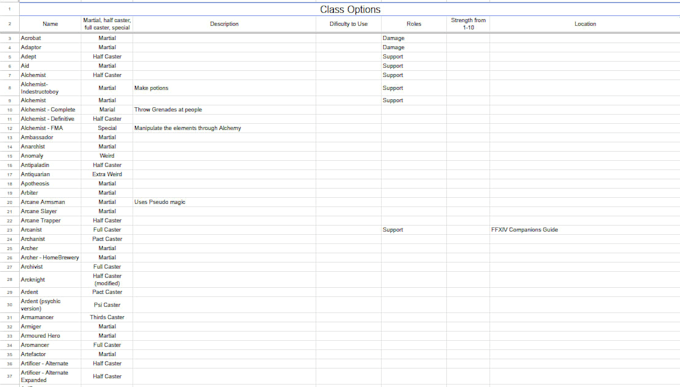The width and height of the screenshot is (680, 387).
Task: Click the 'Artefactor' name cell
Action: point(50,354)
